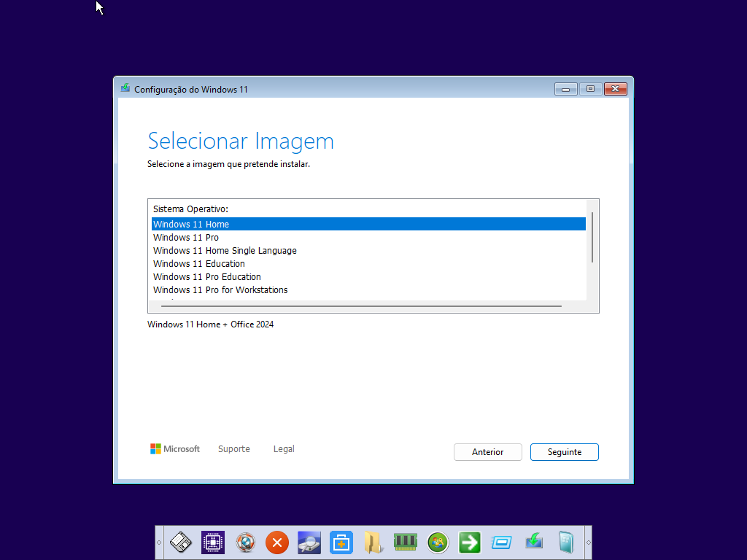Click the Windows 11 Home + Office 2024 description
Viewport: 747px width, 560px height.
211,324
